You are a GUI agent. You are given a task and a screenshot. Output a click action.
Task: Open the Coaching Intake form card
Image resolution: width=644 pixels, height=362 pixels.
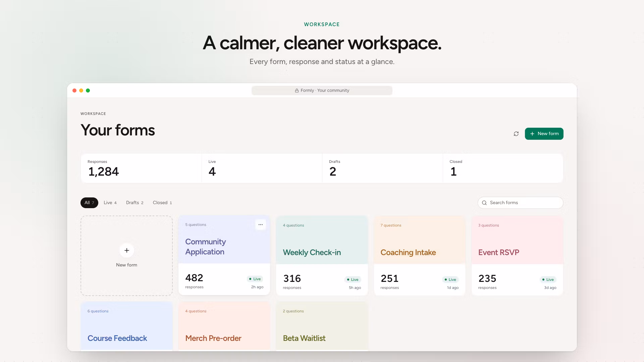(420, 256)
